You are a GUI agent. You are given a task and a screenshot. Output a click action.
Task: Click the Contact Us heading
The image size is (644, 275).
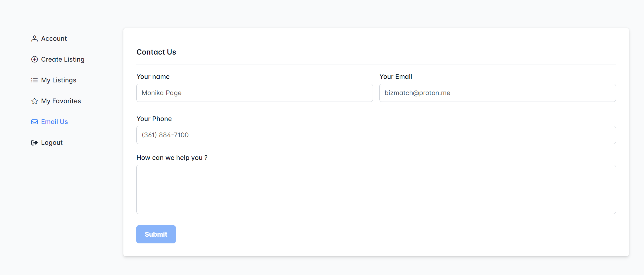156,52
